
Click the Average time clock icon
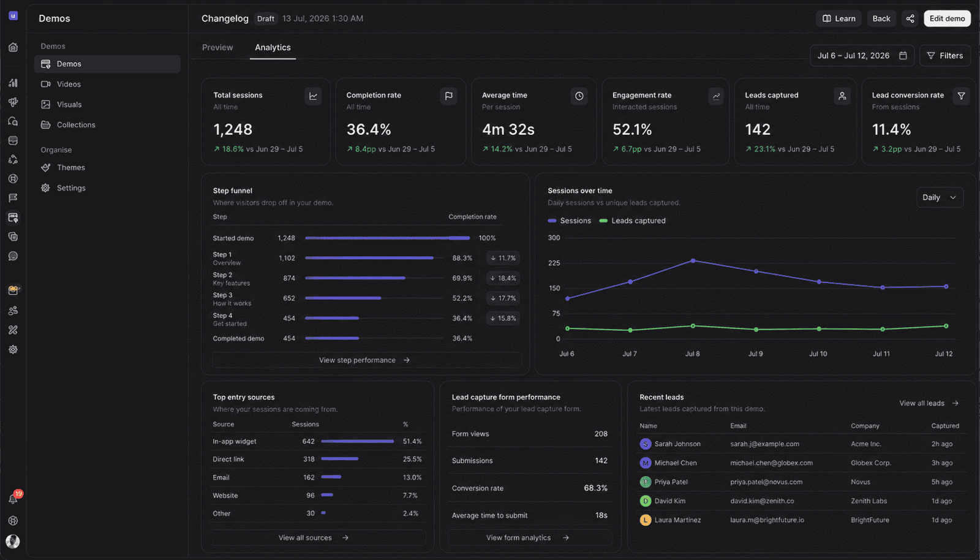coord(579,96)
